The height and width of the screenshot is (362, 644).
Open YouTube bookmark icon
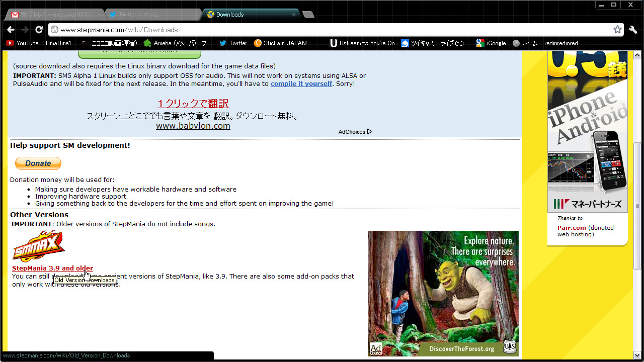(10, 43)
